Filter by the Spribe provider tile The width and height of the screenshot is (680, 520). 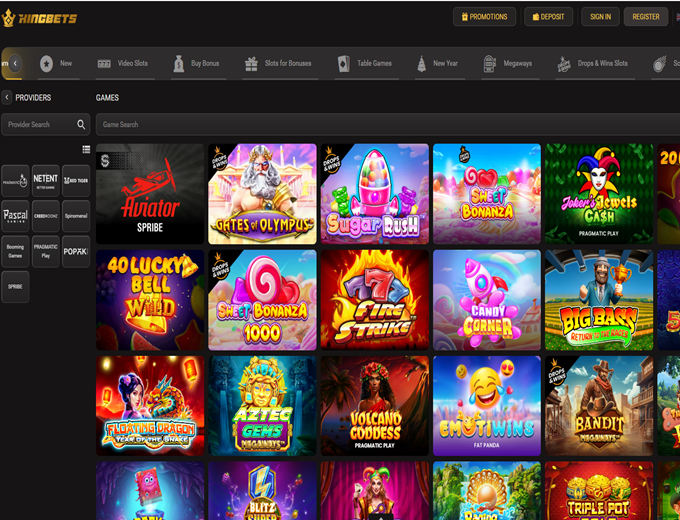(15, 287)
